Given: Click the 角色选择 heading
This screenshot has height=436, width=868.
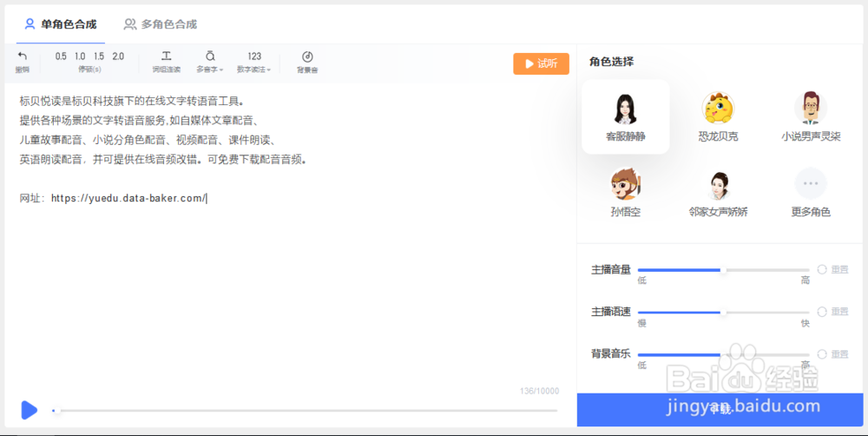Looking at the screenshot, I should pos(611,62).
